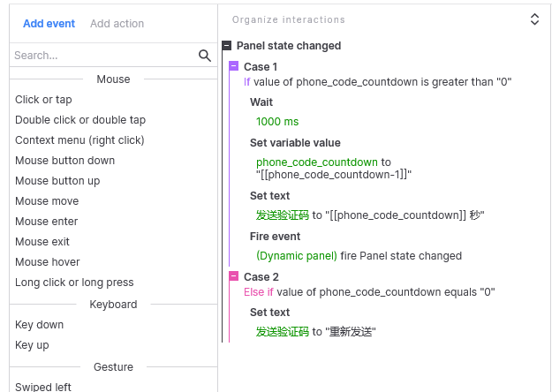The image size is (552, 392).
Task: Select Swiped left gesture event
Action: tap(43, 387)
